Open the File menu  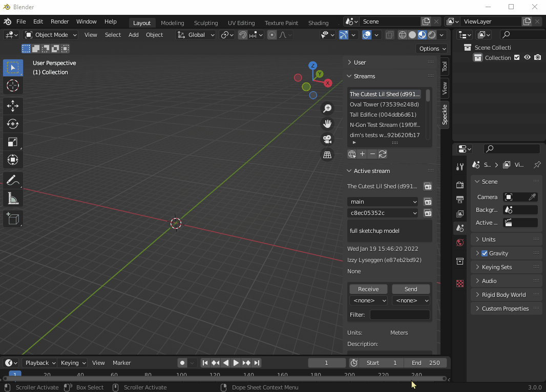point(21,21)
